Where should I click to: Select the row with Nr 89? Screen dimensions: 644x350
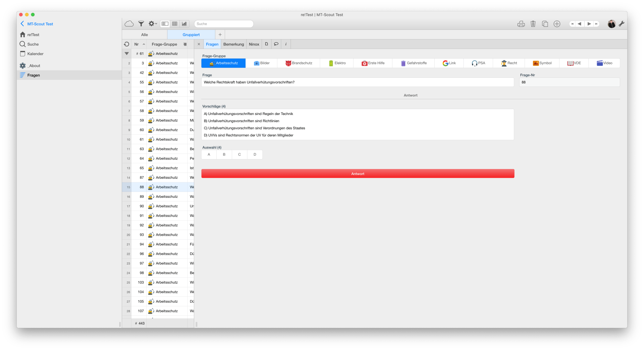tap(158, 196)
